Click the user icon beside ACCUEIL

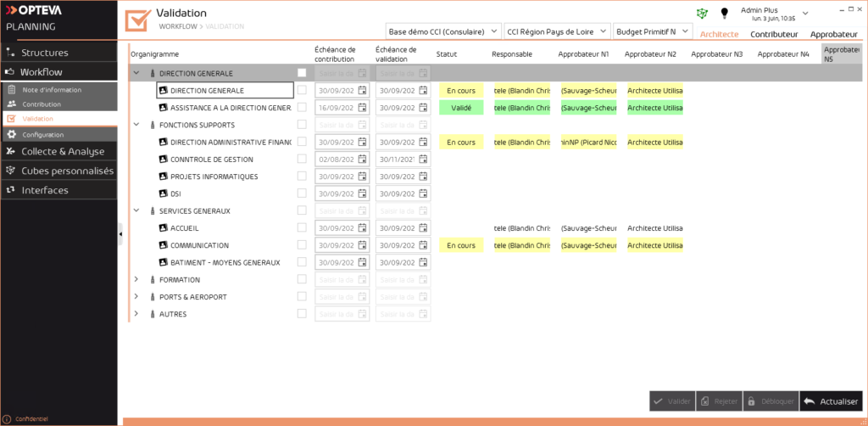(164, 227)
